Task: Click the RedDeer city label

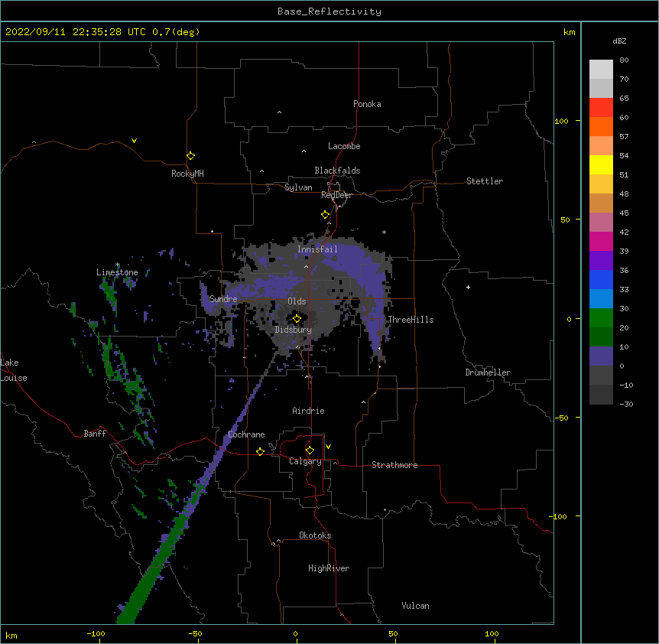Action: [x=336, y=195]
